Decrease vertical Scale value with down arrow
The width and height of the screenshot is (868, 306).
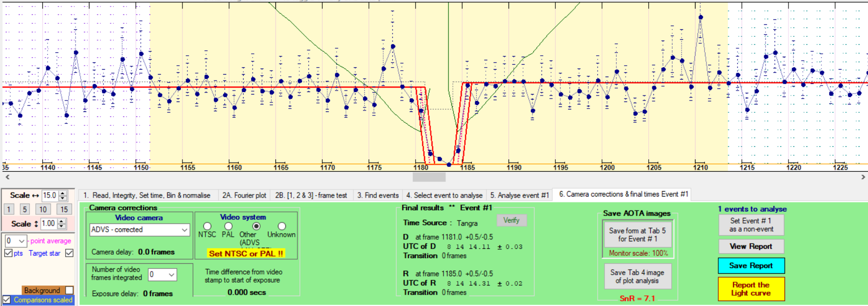click(x=62, y=226)
